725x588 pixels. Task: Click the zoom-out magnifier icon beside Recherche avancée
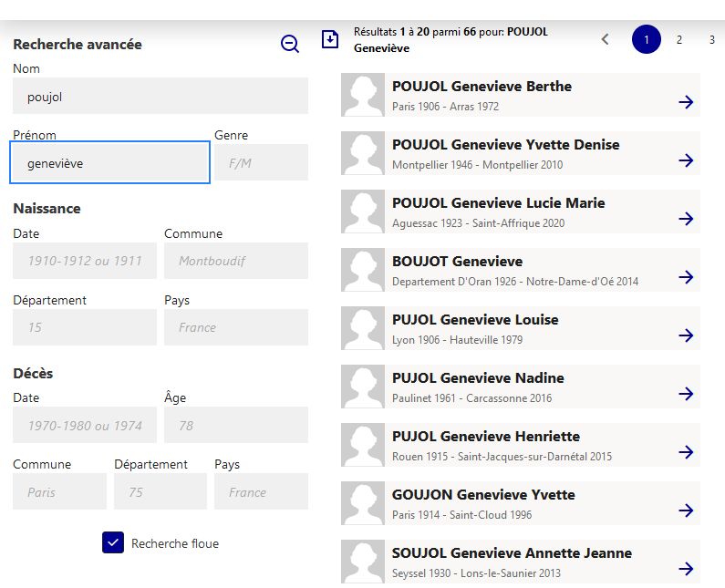coord(290,44)
